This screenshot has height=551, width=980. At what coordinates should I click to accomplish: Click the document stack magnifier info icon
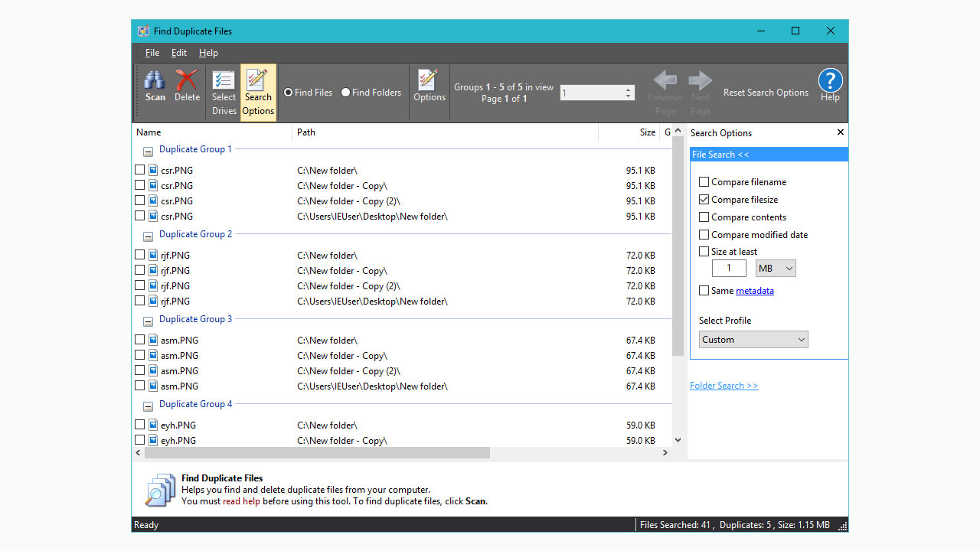[162, 490]
